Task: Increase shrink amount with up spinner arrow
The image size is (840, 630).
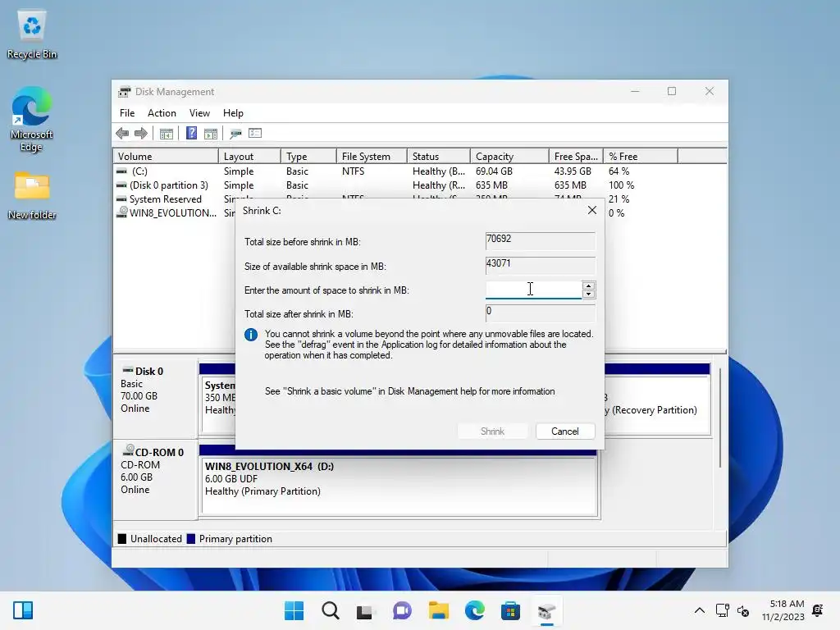Action: pos(588,285)
